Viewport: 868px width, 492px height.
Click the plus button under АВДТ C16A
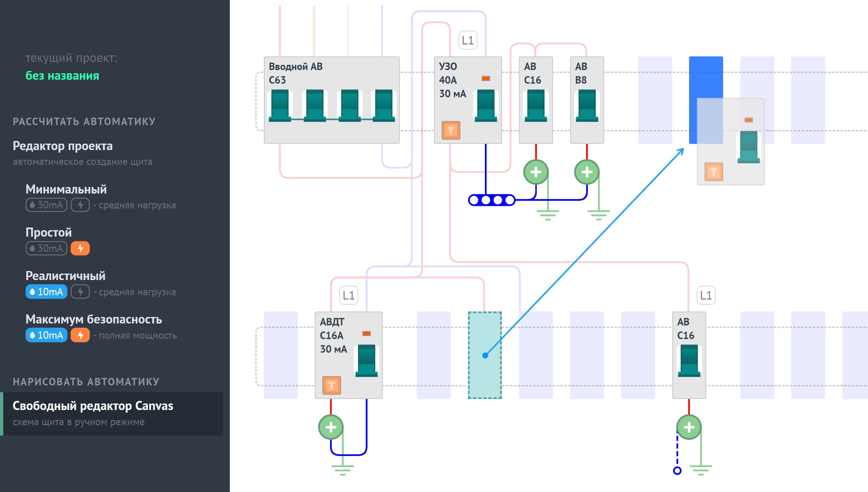coord(331,427)
